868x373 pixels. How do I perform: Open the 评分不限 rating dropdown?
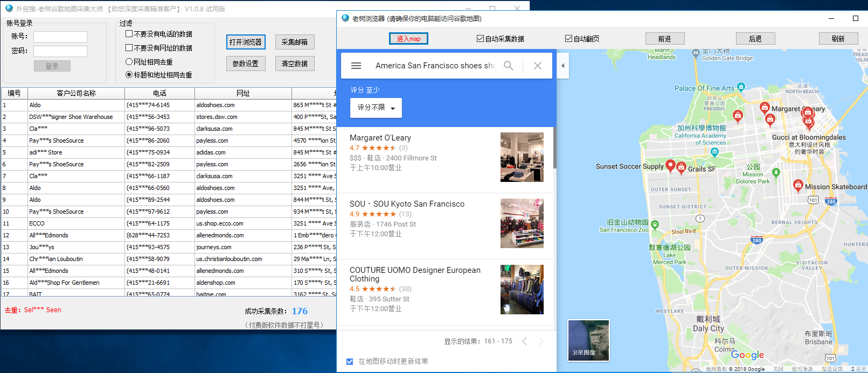376,108
